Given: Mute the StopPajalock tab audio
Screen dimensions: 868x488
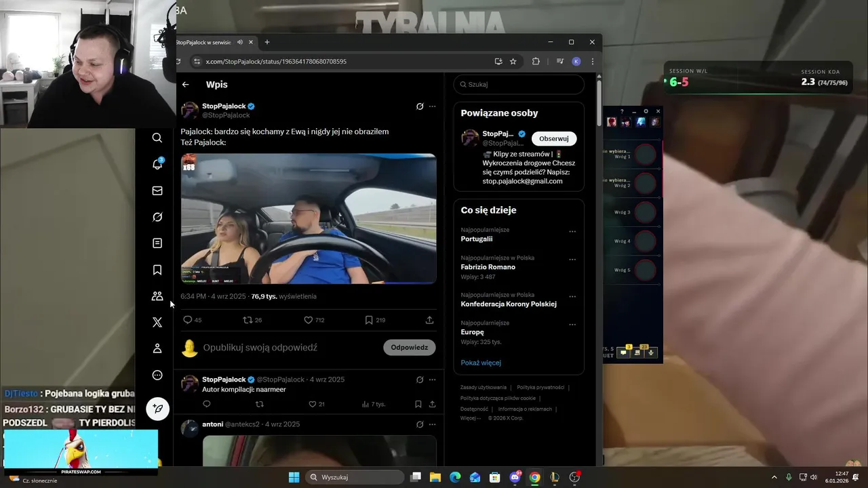Looking at the screenshot, I should point(240,42).
